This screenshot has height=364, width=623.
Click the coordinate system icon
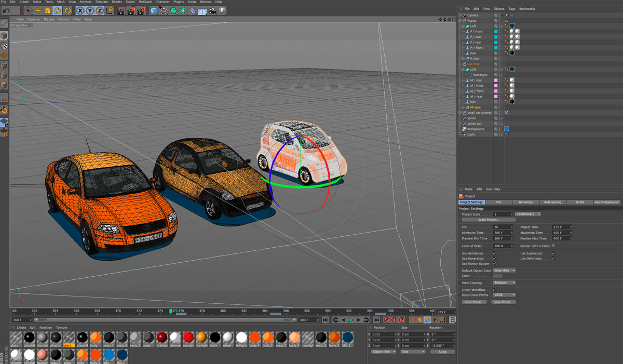pos(110,10)
